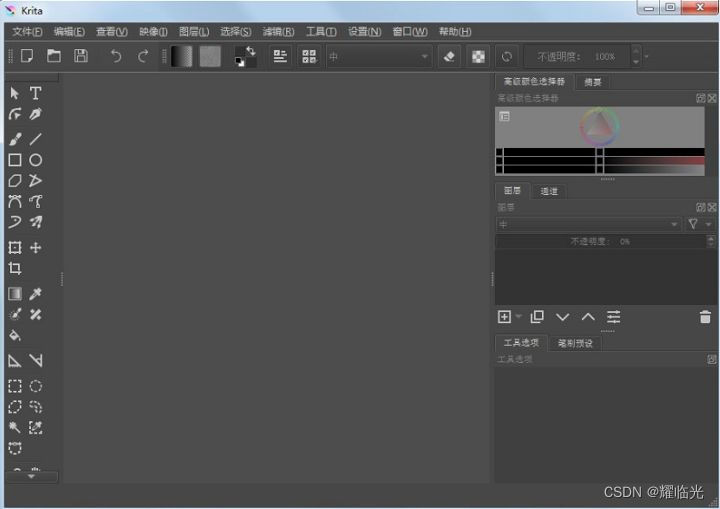720x509 pixels.
Task: Create a new document from toolbar
Action: point(27,56)
